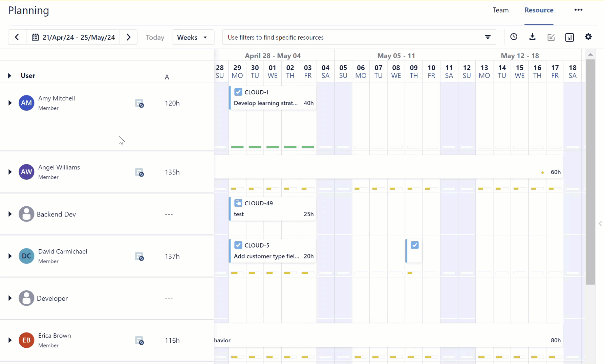Go to next period with the right arrow
The width and height of the screenshot is (604, 364).
pyautogui.click(x=128, y=37)
